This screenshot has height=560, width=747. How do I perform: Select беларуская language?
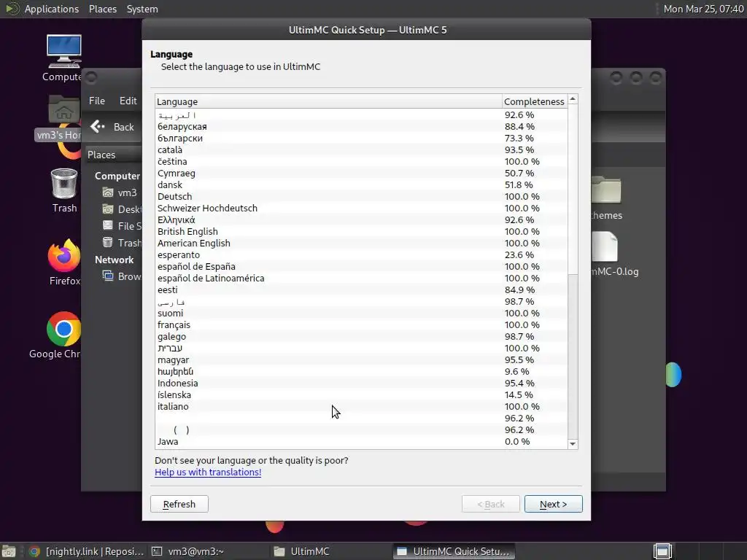coord(361,126)
